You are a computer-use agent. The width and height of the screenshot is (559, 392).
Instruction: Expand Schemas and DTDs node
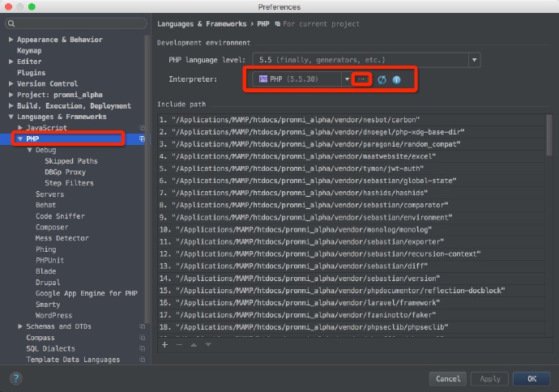[x=20, y=326]
